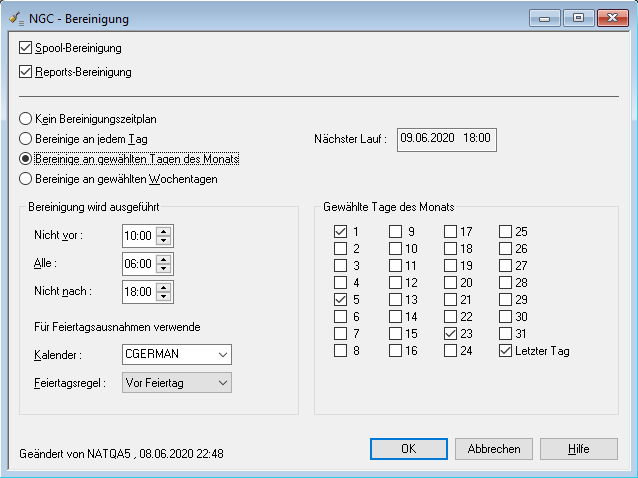Click the 'Nächster Lauf' date field
Viewport: 638px width, 478px height.
446,139
